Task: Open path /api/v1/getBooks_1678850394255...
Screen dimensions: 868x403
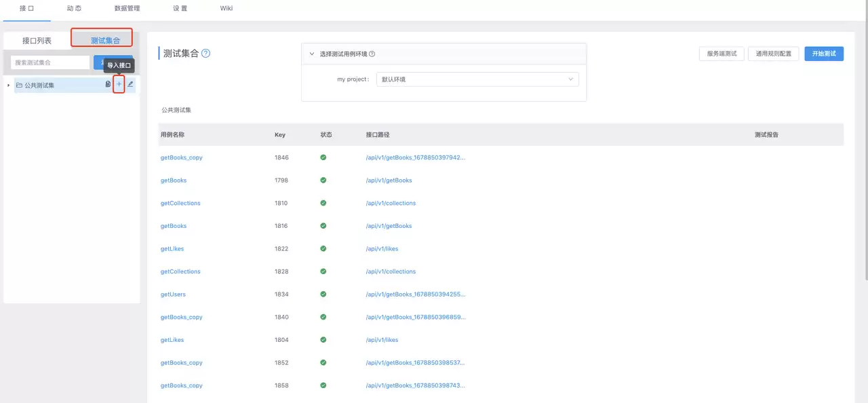Action: (416, 294)
